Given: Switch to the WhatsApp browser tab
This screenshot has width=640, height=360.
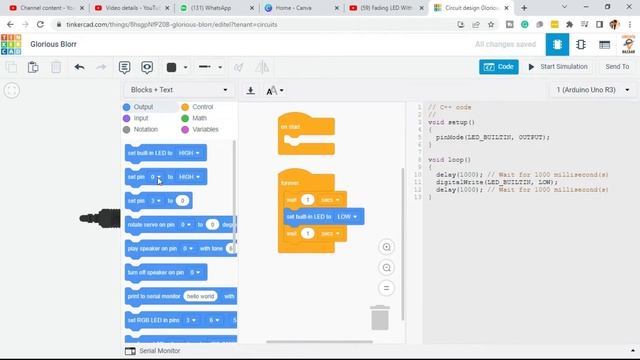Looking at the screenshot, I should (x=217, y=8).
